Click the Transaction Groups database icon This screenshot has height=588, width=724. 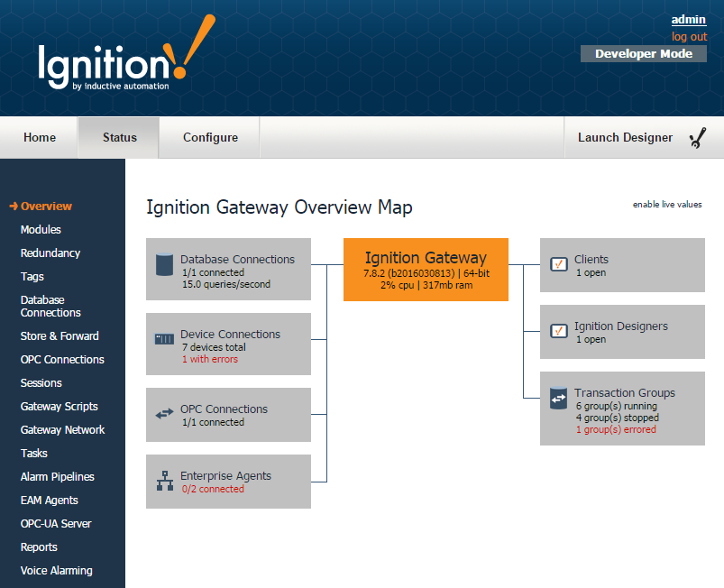[x=559, y=398]
